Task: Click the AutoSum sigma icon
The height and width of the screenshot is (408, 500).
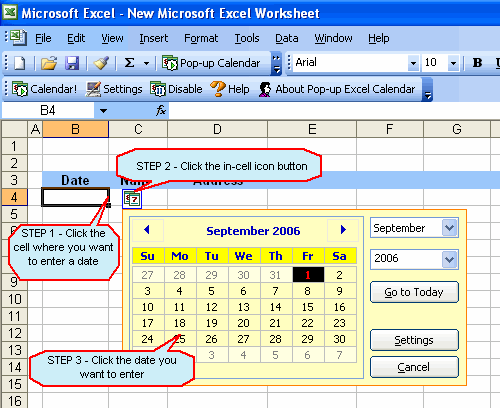Action: coord(129,63)
